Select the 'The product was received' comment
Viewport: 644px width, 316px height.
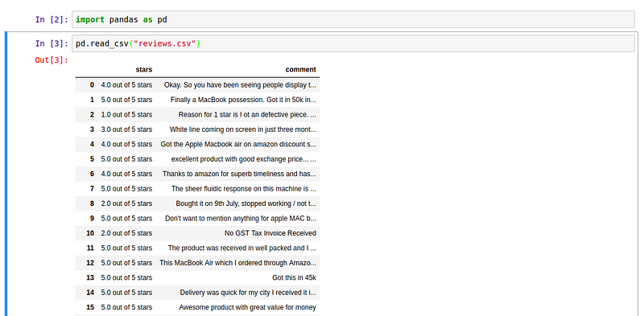tap(242, 248)
